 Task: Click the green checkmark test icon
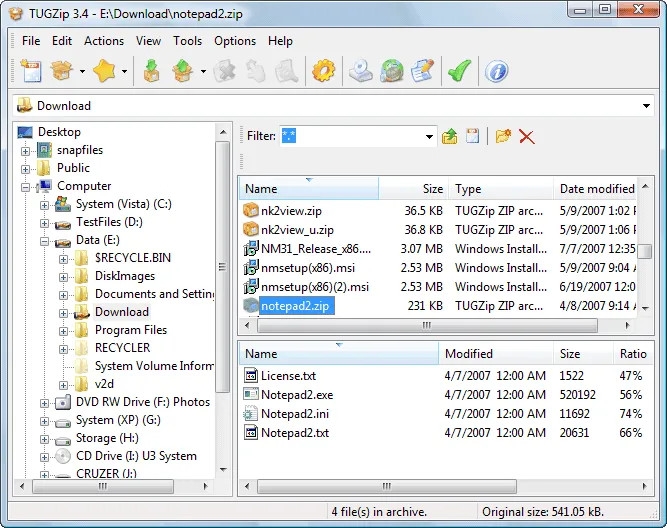point(459,71)
